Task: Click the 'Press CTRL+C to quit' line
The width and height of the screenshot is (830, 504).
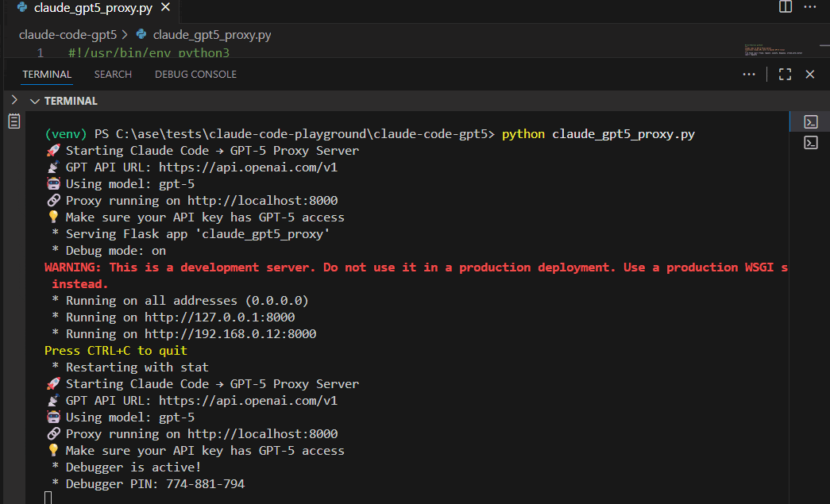Action: [x=115, y=351]
